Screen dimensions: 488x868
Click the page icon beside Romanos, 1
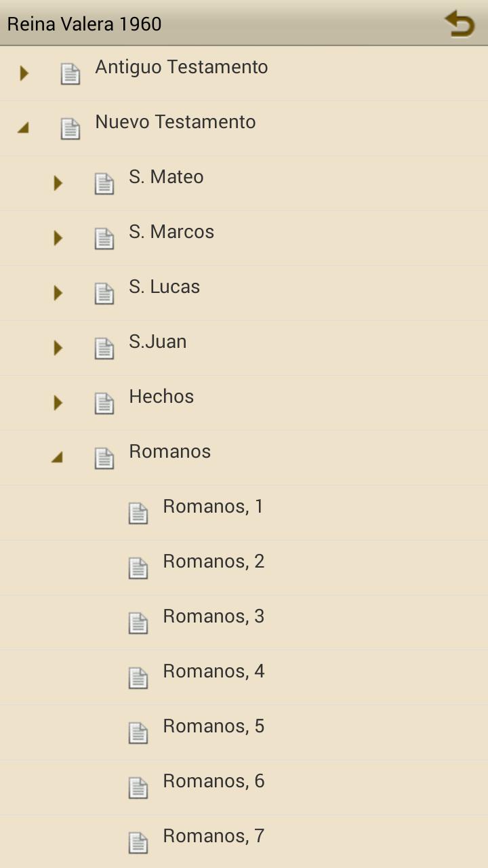click(138, 513)
